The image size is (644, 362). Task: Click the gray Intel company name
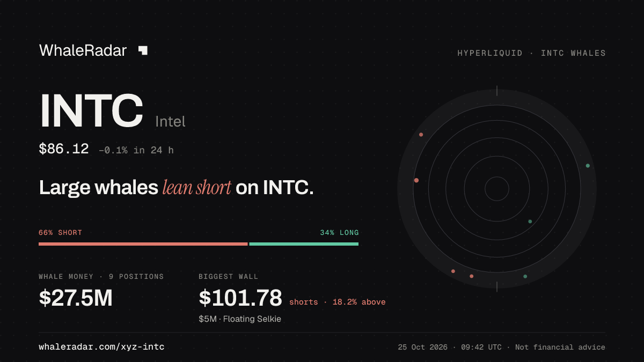click(170, 122)
